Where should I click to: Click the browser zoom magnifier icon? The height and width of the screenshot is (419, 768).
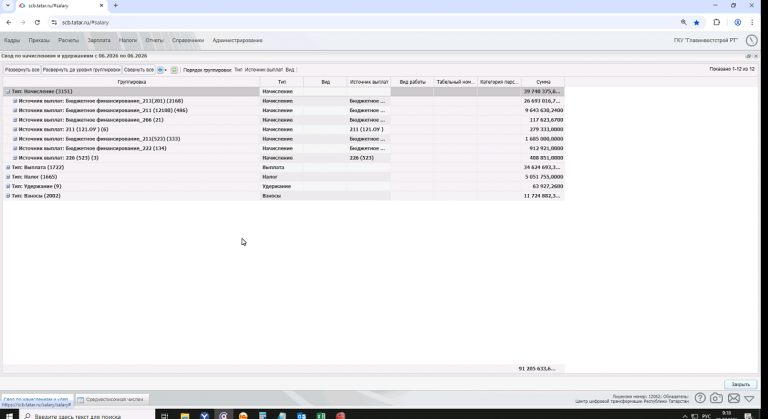[683, 22]
